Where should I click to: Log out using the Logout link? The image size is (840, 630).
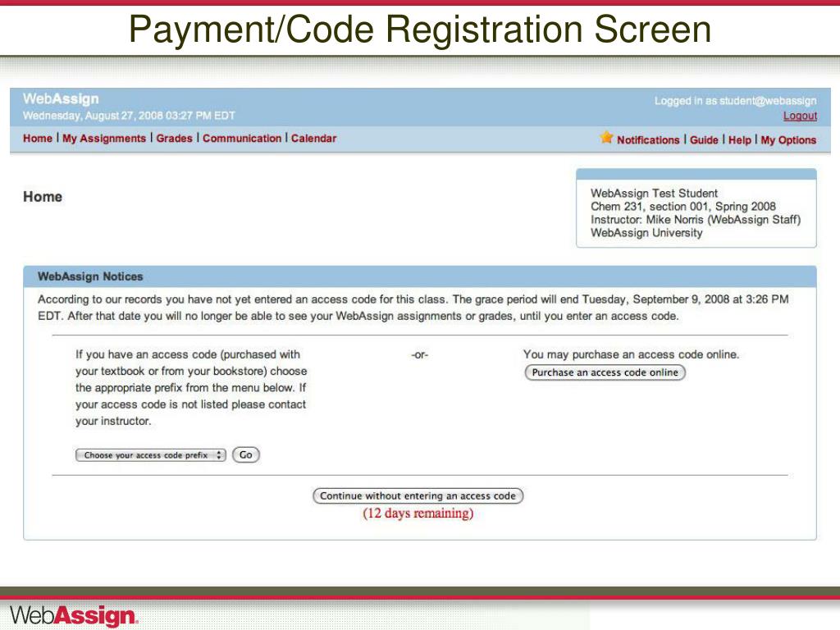pos(800,116)
